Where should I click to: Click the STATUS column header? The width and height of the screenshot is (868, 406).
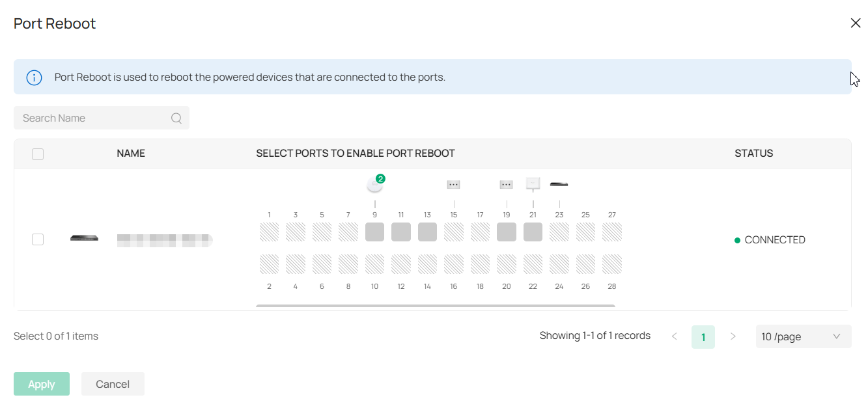point(753,154)
